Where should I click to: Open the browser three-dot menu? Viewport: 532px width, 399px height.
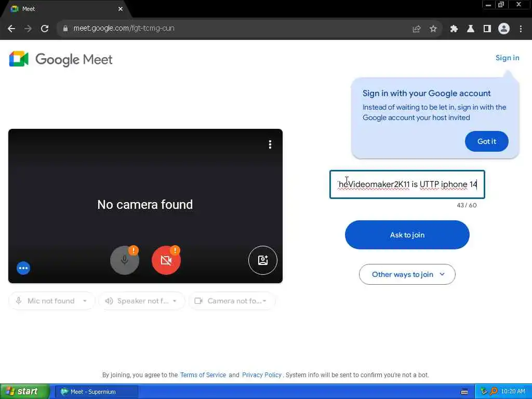click(x=521, y=29)
